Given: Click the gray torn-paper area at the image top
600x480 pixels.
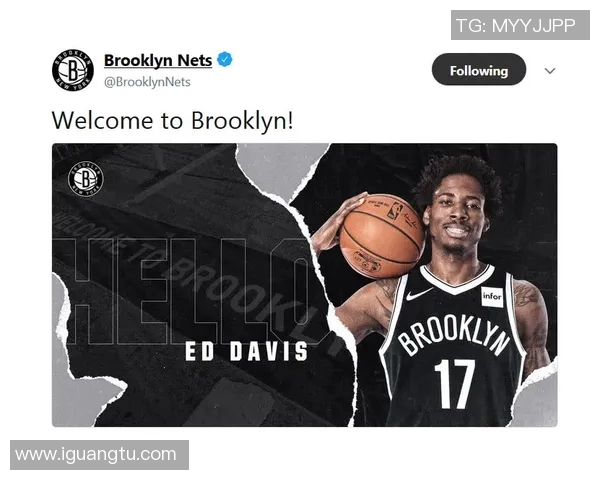Looking at the screenshot, I should pyautogui.click(x=281, y=168).
